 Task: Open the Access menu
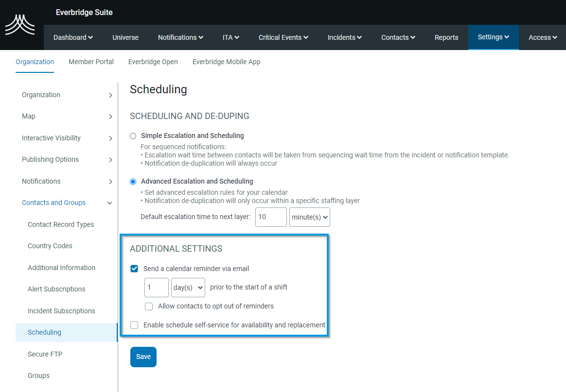[543, 37]
